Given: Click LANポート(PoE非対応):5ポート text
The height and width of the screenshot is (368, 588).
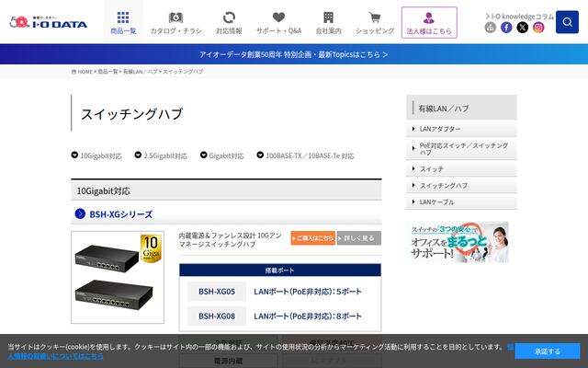Looking at the screenshot, I should 308,292.
